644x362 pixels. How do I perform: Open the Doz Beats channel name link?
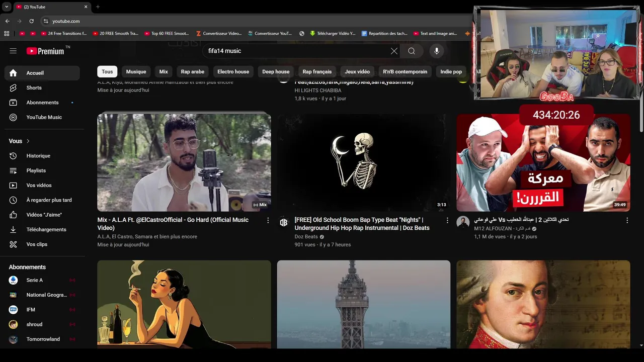(x=306, y=237)
